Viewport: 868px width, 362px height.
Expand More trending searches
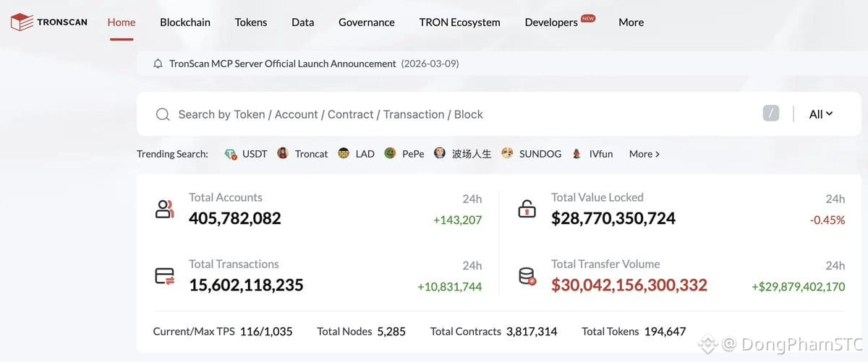click(644, 154)
